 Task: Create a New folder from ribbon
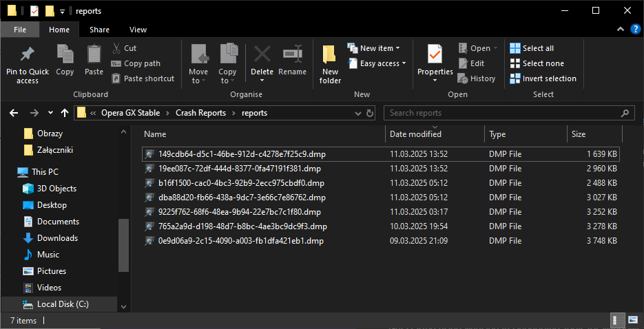coord(330,63)
